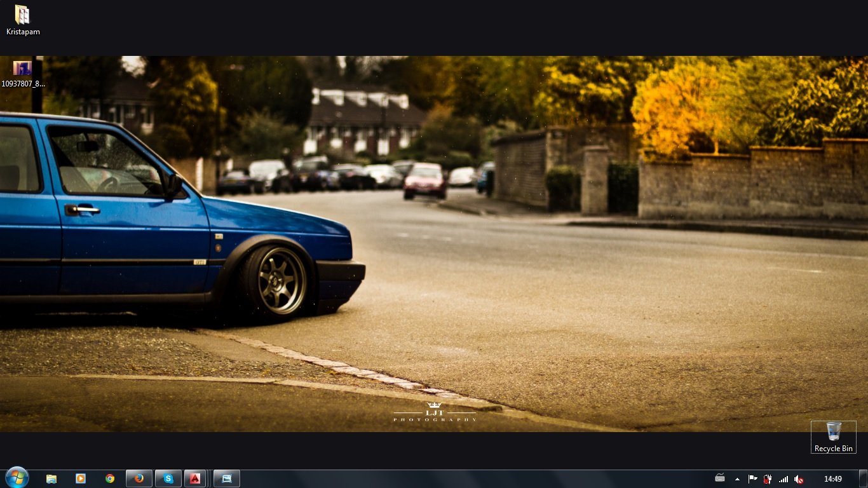Show hidden tray icons

click(737, 479)
